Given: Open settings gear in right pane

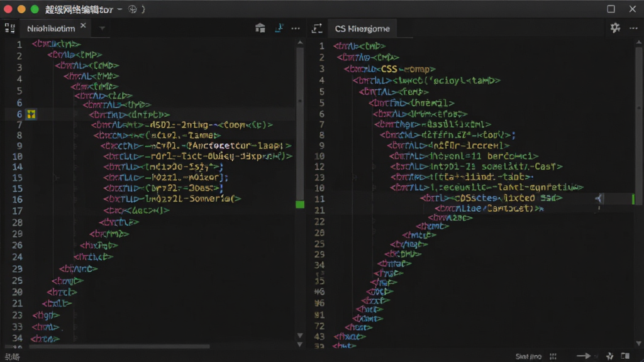Looking at the screenshot, I should pos(615,28).
